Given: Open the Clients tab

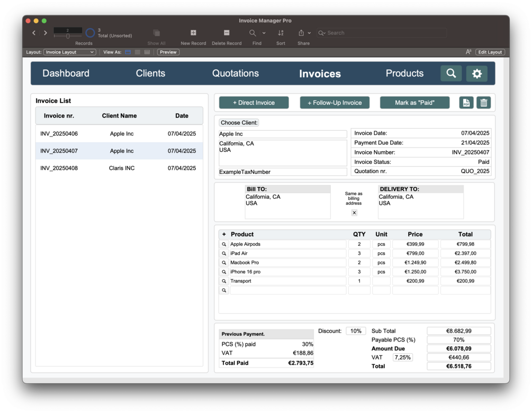Looking at the screenshot, I should pyautogui.click(x=150, y=73).
